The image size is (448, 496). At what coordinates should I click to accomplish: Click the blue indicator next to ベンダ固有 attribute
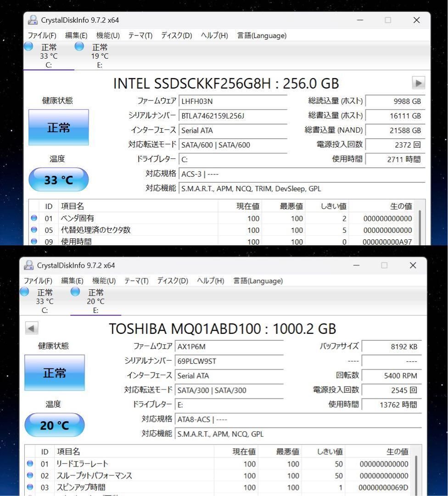click(34, 218)
